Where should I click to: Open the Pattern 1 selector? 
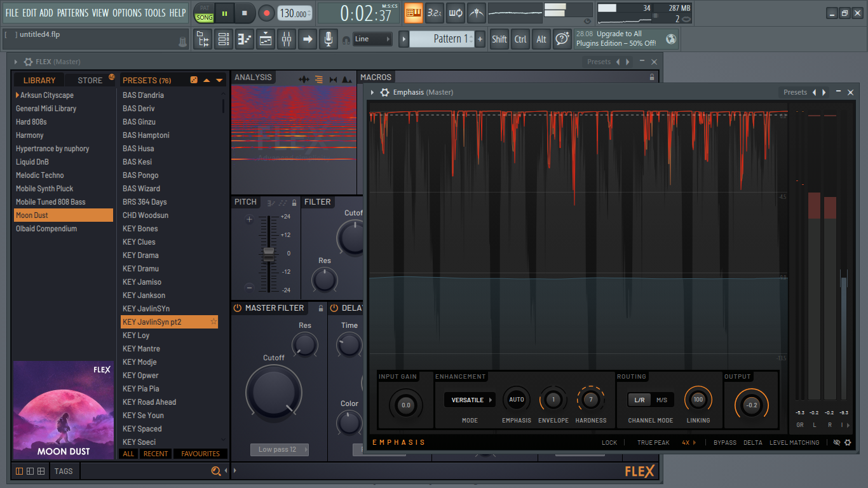click(442, 39)
